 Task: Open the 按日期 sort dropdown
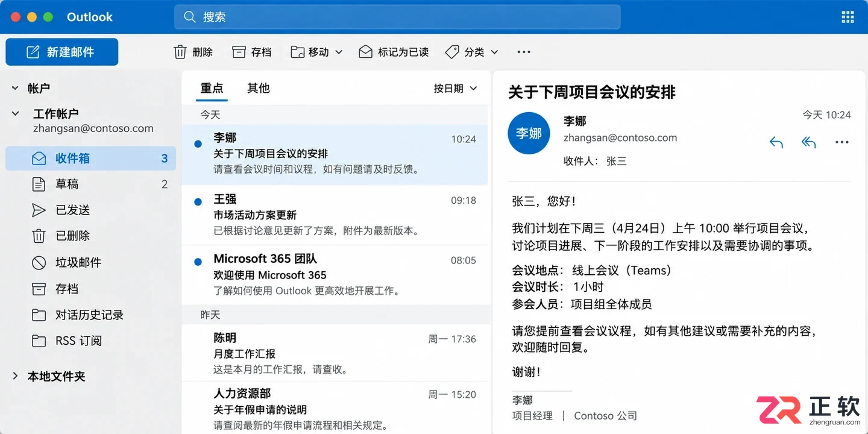(x=456, y=89)
